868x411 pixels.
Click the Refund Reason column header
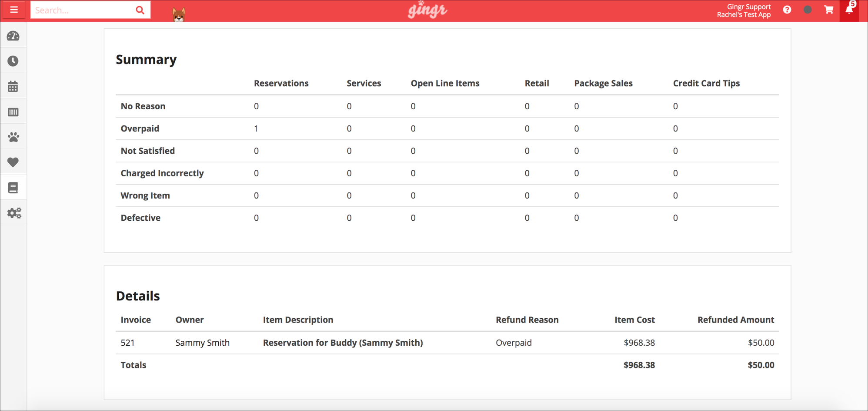(x=527, y=320)
